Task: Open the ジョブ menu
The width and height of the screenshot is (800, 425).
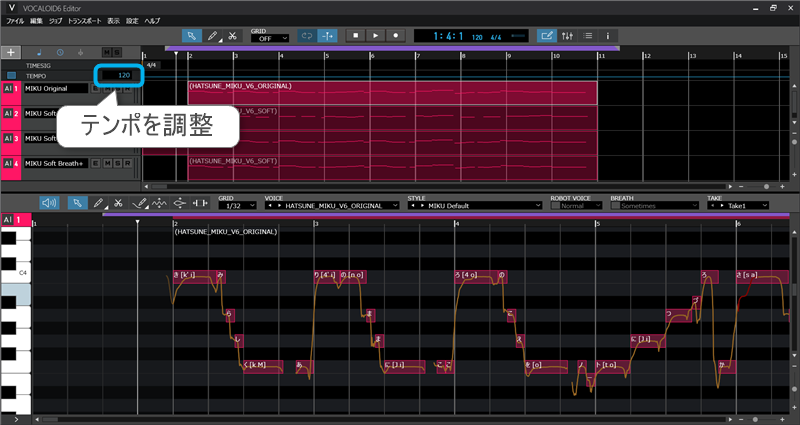Action: (x=56, y=21)
